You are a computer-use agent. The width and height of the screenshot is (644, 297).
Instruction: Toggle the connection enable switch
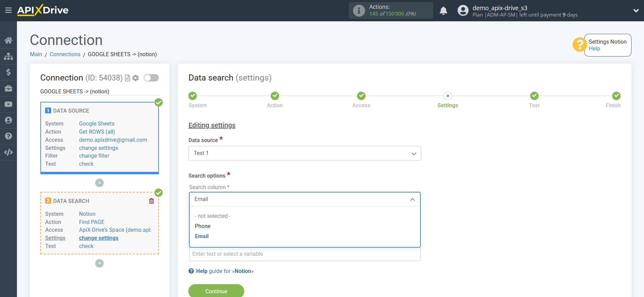(x=151, y=78)
